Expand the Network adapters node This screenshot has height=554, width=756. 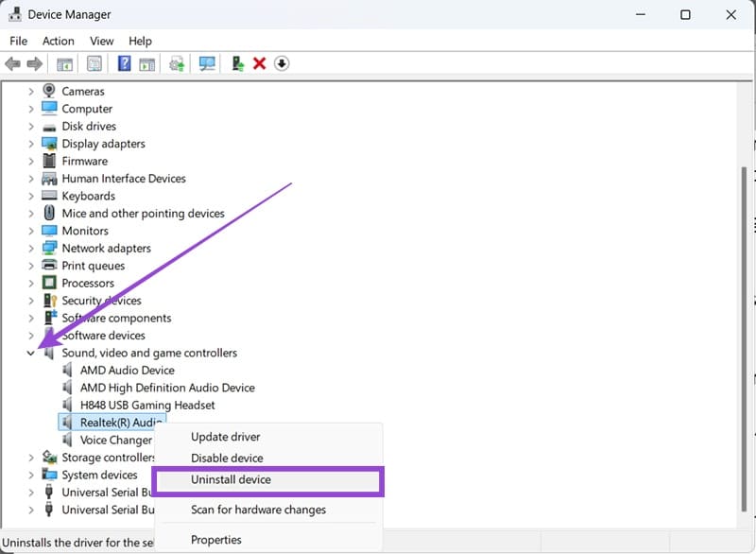[x=30, y=249]
